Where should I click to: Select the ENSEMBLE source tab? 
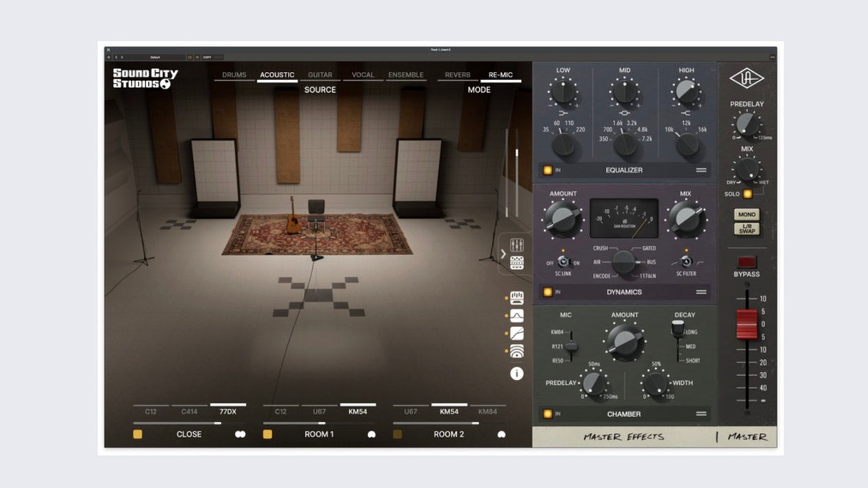(405, 75)
